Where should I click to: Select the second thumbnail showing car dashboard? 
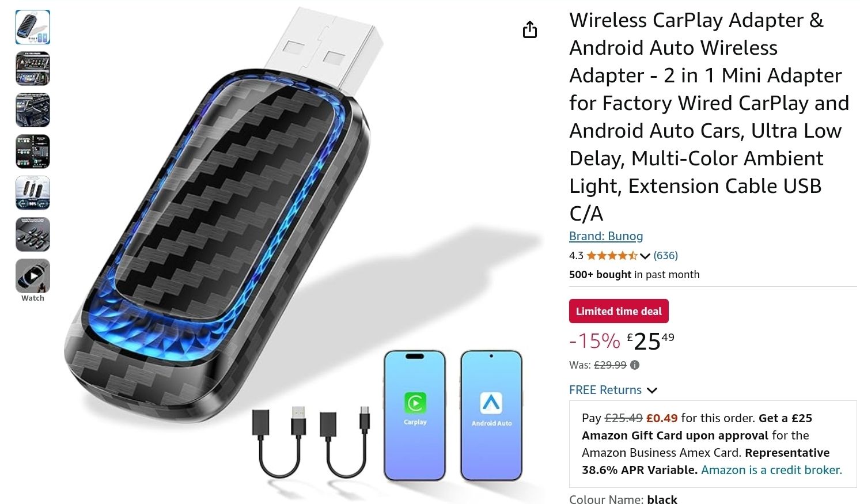(33, 69)
